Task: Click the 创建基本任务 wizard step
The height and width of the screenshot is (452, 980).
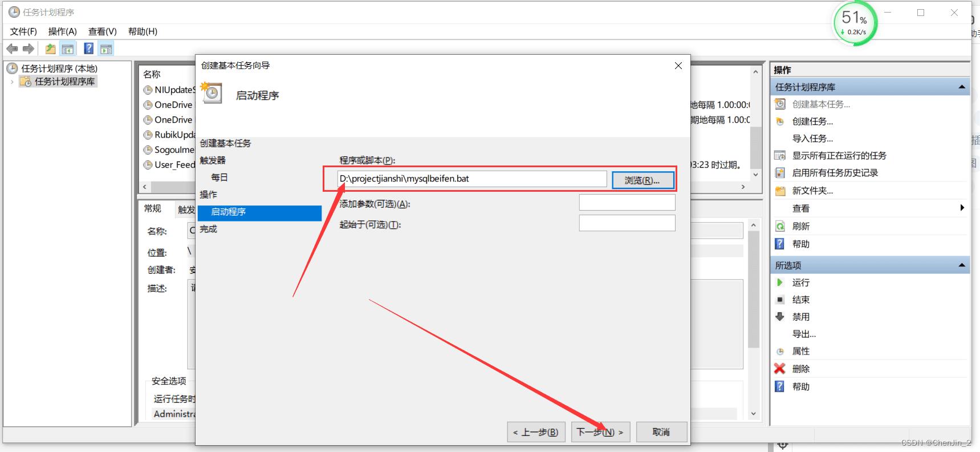Action: coord(225,143)
